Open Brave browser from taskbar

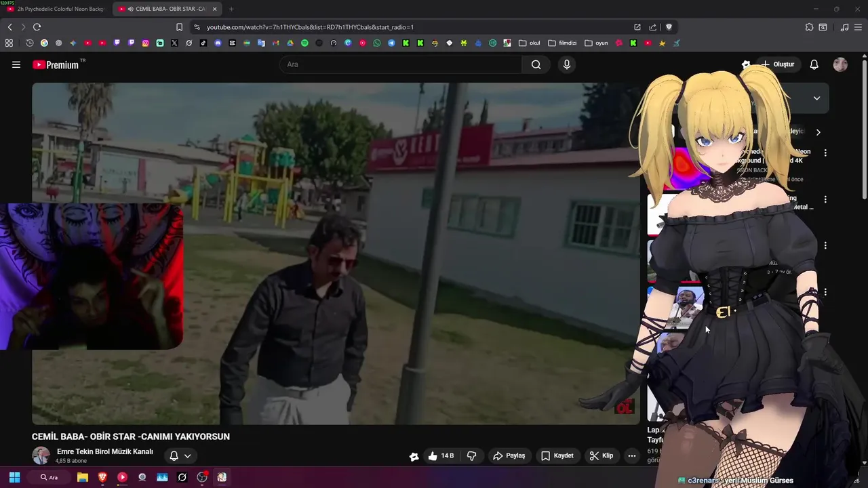click(102, 477)
